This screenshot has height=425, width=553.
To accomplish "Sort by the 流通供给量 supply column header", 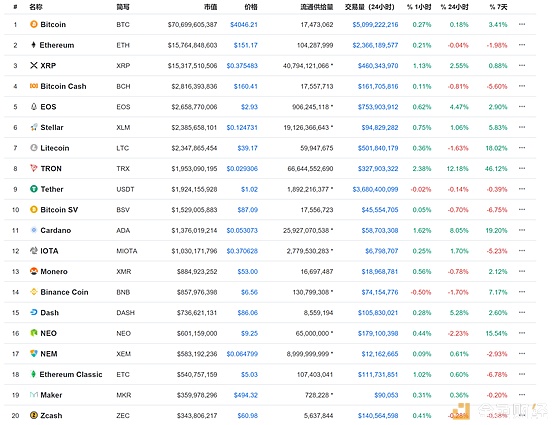I will point(317,7).
